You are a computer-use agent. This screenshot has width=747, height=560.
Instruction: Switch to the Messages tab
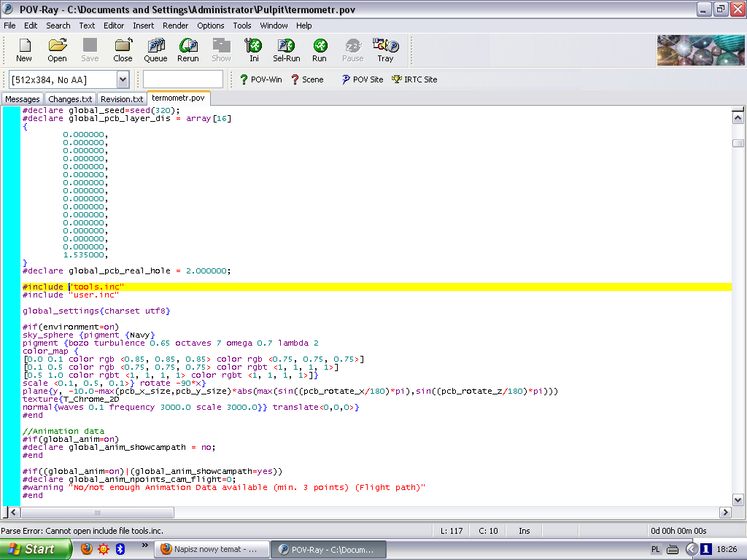point(23,99)
